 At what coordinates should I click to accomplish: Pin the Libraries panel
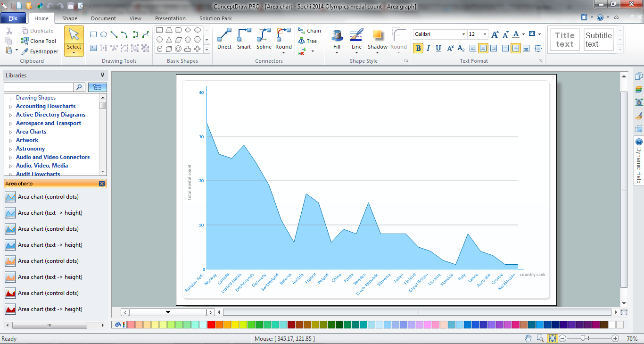pyautogui.click(x=102, y=75)
